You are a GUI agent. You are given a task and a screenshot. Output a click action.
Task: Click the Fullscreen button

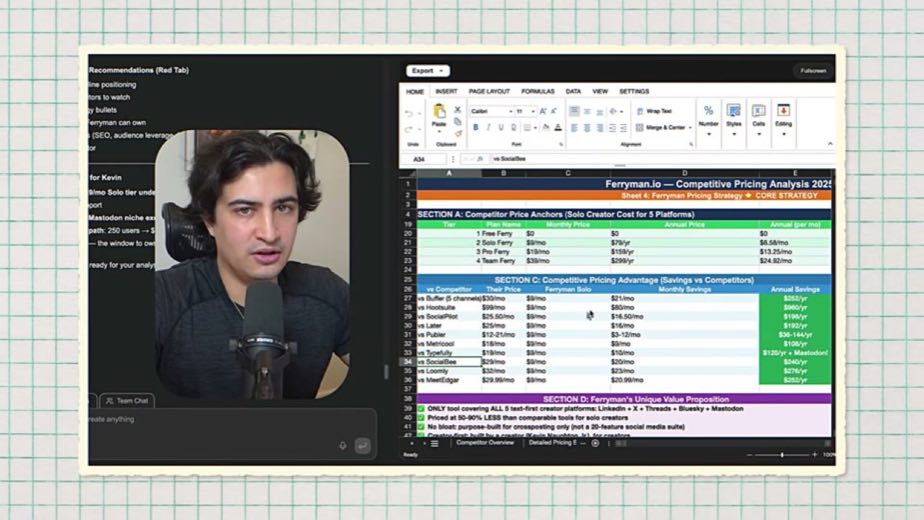tap(813, 71)
